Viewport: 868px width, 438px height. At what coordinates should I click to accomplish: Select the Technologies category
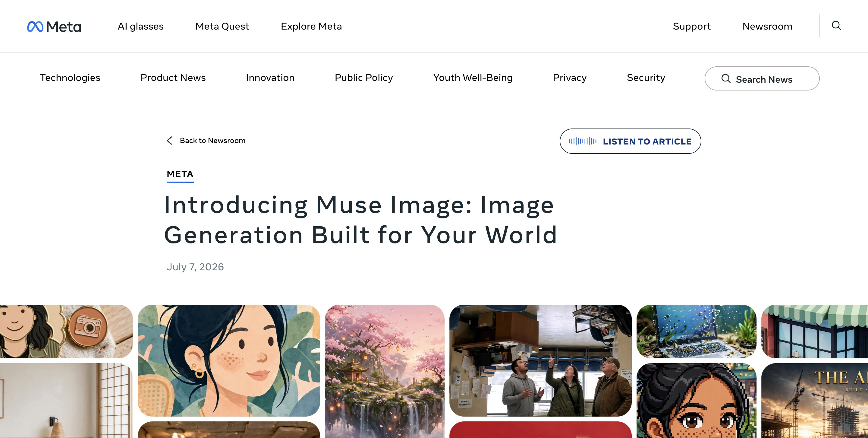(x=70, y=78)
